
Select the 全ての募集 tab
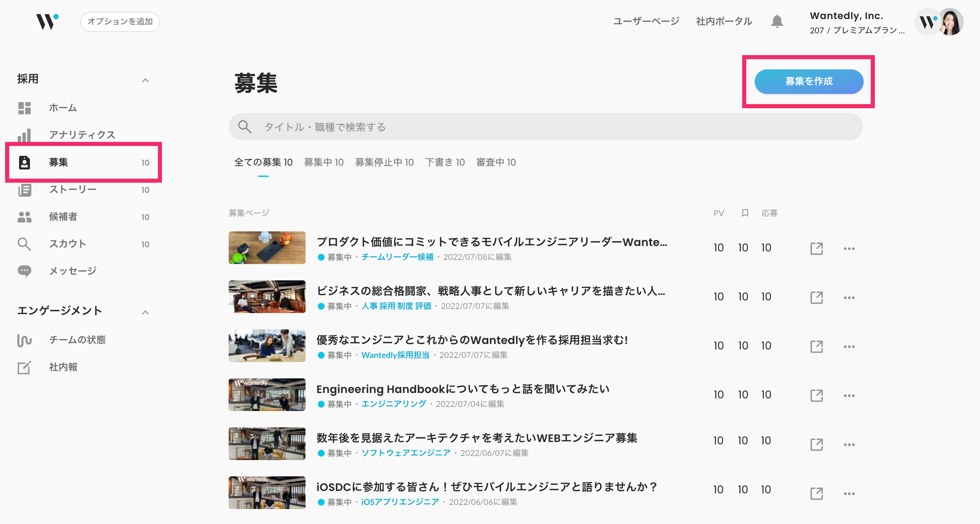[x=263, y=163]
